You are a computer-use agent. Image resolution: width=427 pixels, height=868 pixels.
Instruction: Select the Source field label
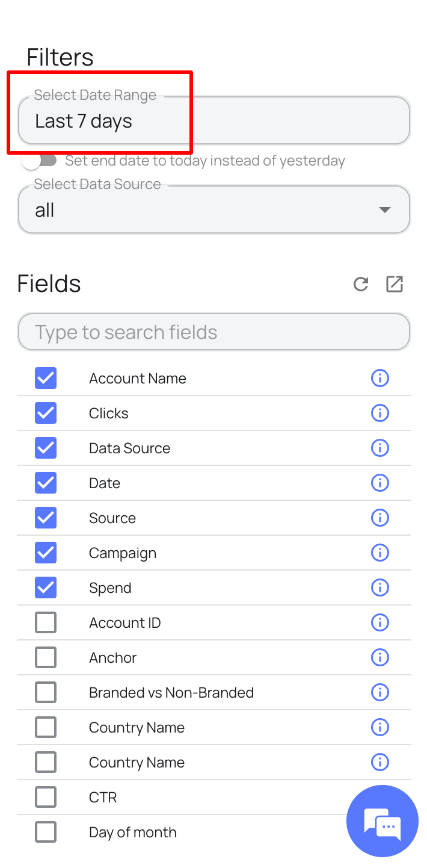coord(112,518)
